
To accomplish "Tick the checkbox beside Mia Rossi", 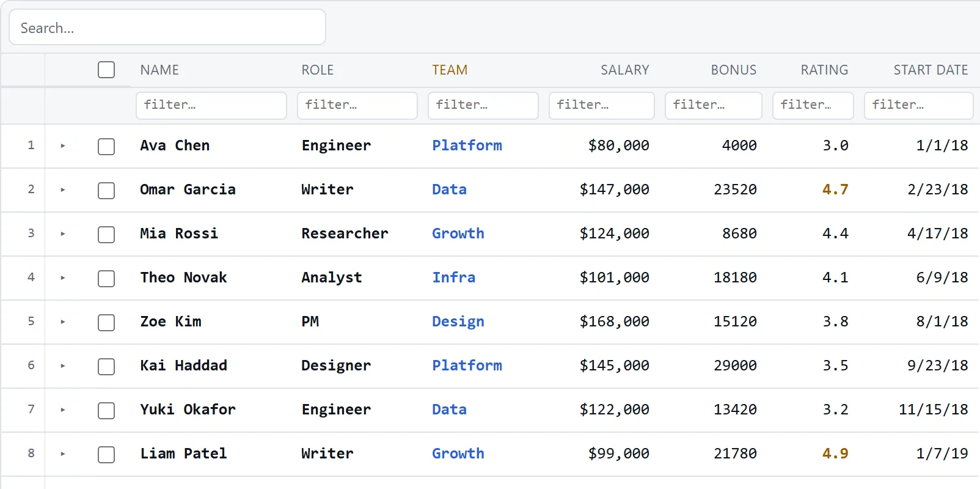I will [106, 235].
